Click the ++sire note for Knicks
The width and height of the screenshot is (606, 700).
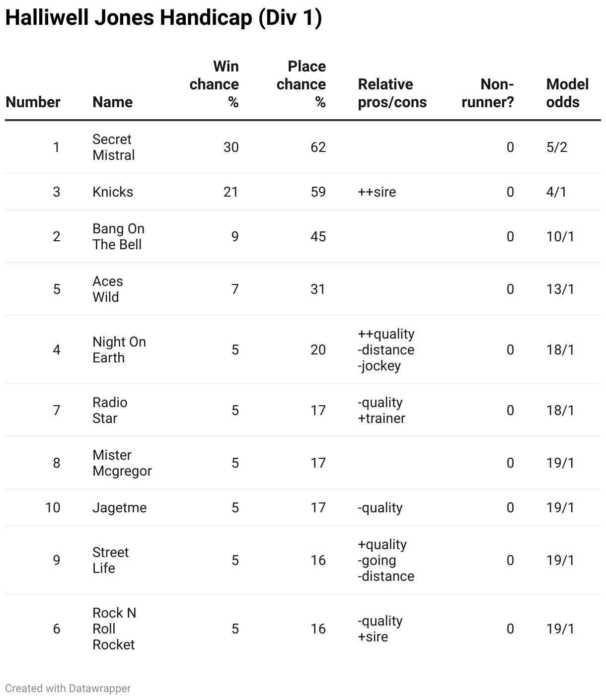(x=377, y=192)
